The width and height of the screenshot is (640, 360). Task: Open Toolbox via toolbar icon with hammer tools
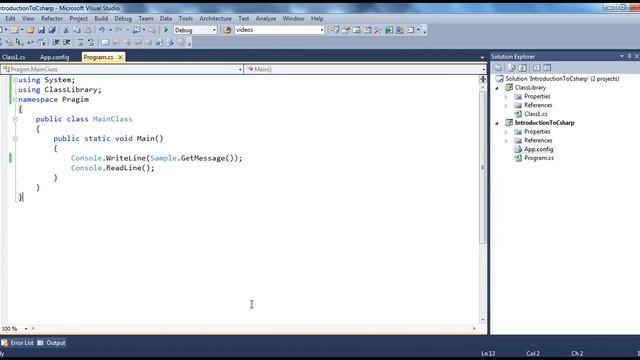click(378, 30)
